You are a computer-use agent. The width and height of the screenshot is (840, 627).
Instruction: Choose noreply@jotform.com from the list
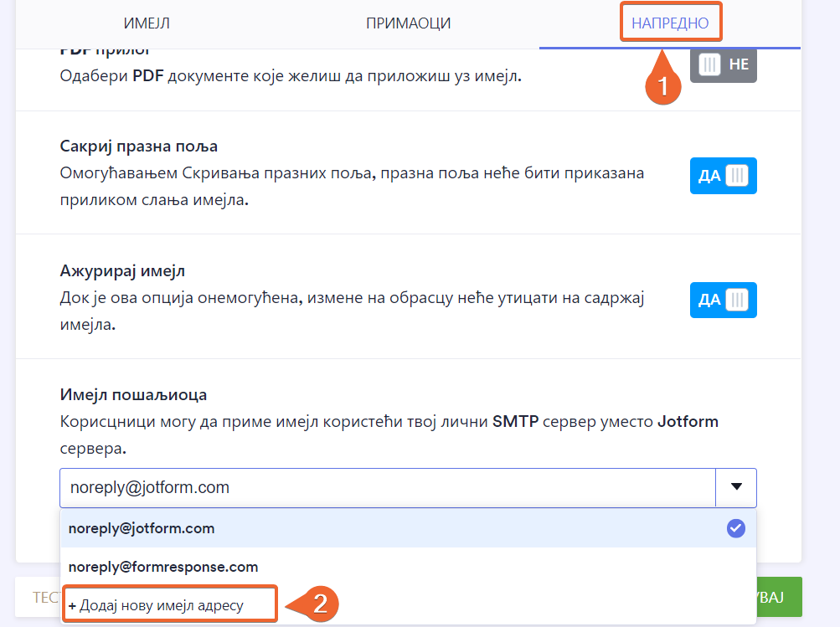[142, 528]
